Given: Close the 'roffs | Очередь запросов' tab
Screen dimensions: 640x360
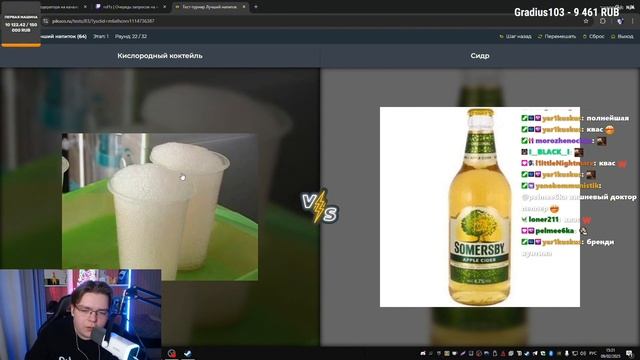Looking at the screenshot, I should tap(164, 7).
